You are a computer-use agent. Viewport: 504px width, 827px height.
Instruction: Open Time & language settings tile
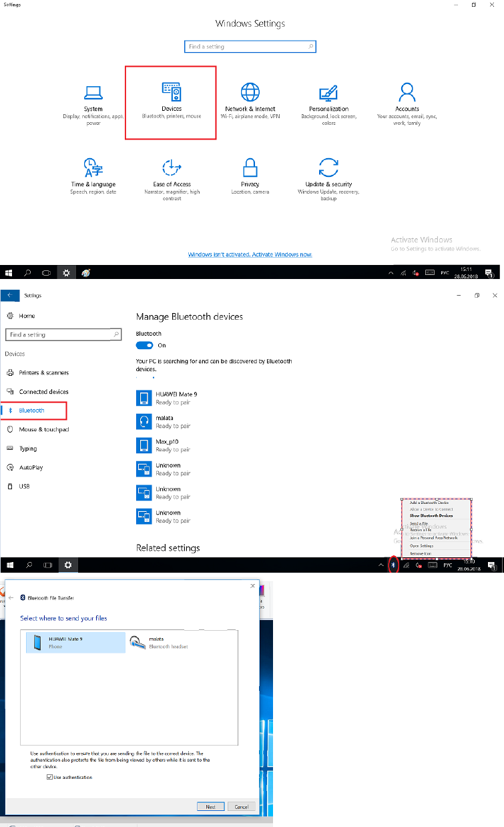pos(93,176)
